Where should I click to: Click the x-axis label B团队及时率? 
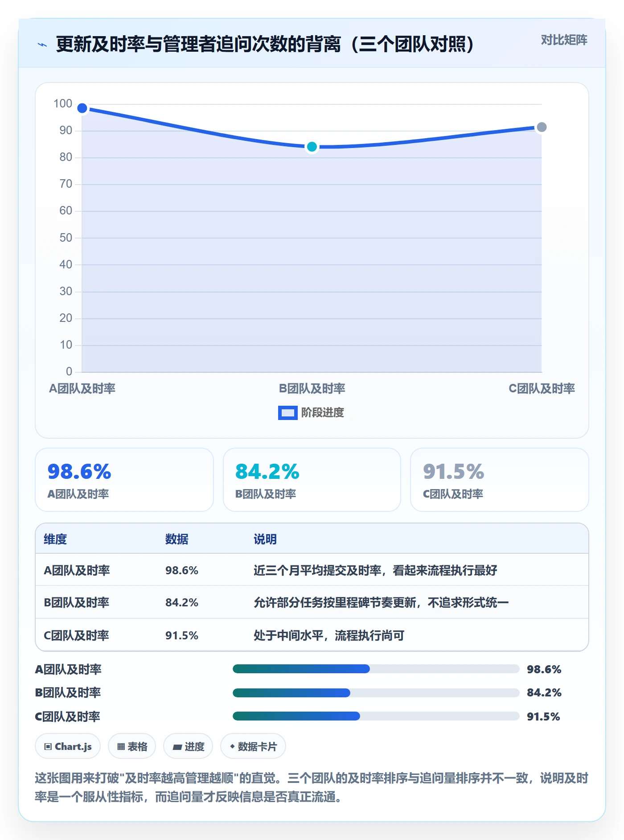coord(312,388)
